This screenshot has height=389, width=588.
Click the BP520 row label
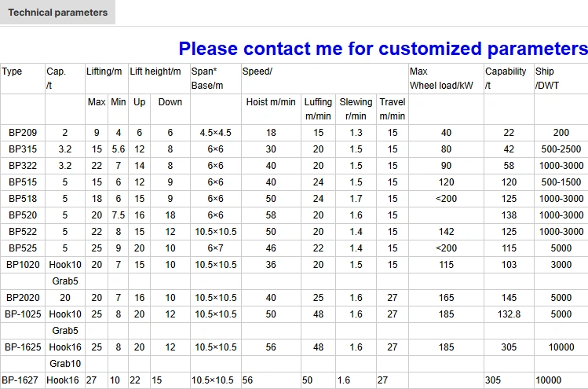tap(23, 215)
